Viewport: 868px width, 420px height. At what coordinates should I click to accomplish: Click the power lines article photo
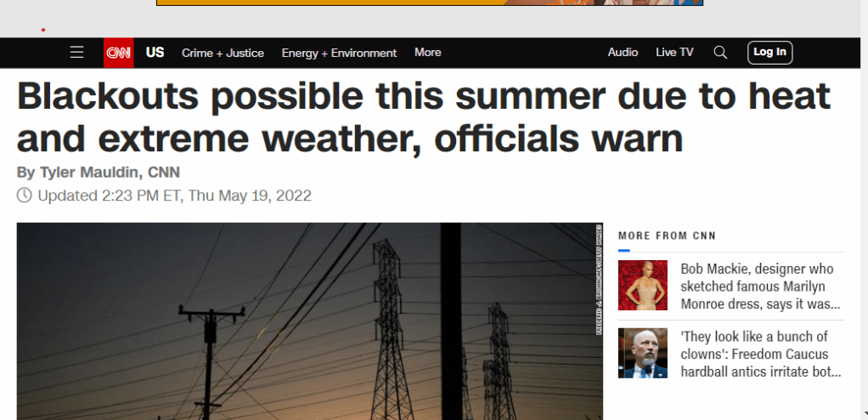tap(309, 321)
